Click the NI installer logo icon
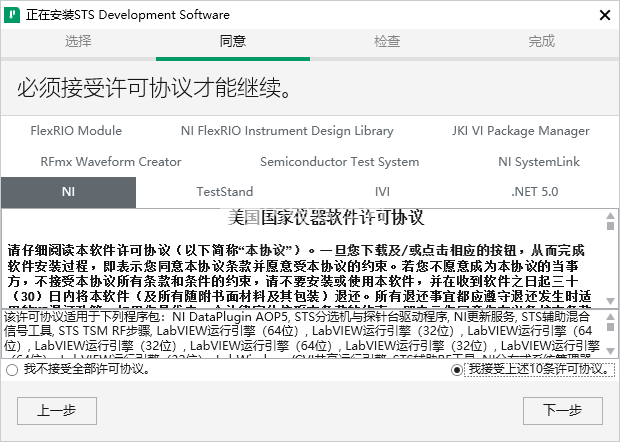The height and width of the screenshot is (442, 620). point(12,15)
